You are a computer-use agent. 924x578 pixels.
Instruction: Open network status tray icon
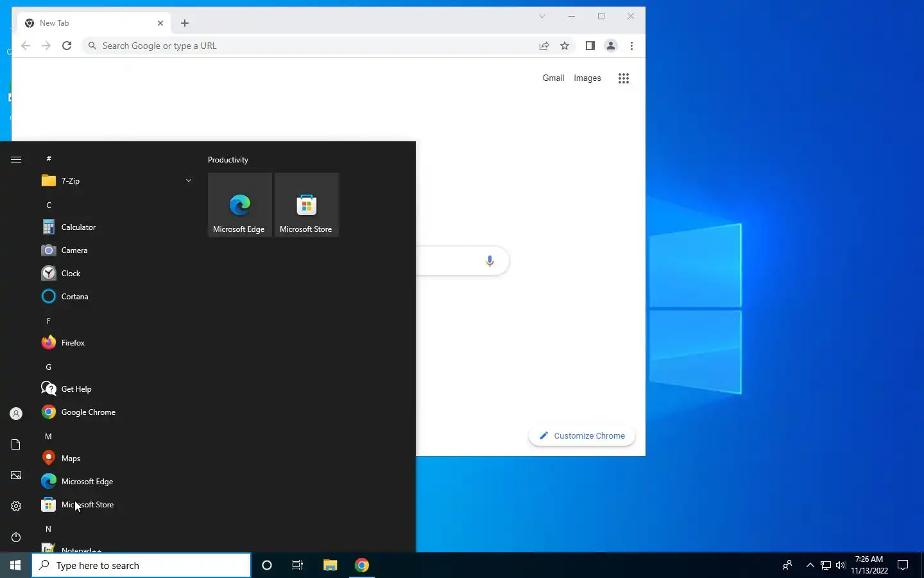[x=826, y=565]
